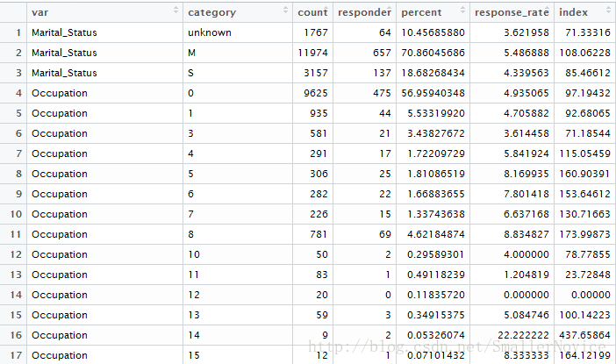The image size is (616, 364).
Task: Click the 'unknown' category cell
Action: tap(210, 32)
